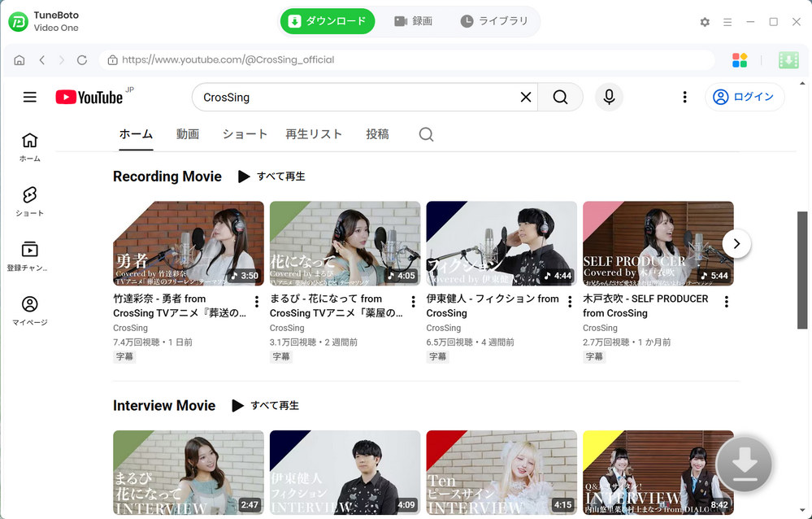Open the 勇者 Covered by 竹達彩奈 thumbnail
The image size is (812, 519).
coord(189,244)
